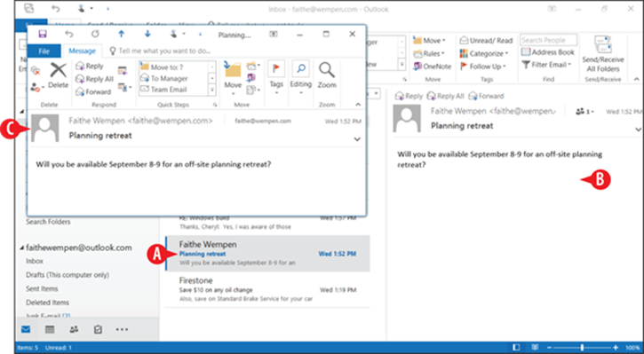
Task: Select Faithe Wempen 'Planning retreat' message in list
Action: click(x=267, y=253)
